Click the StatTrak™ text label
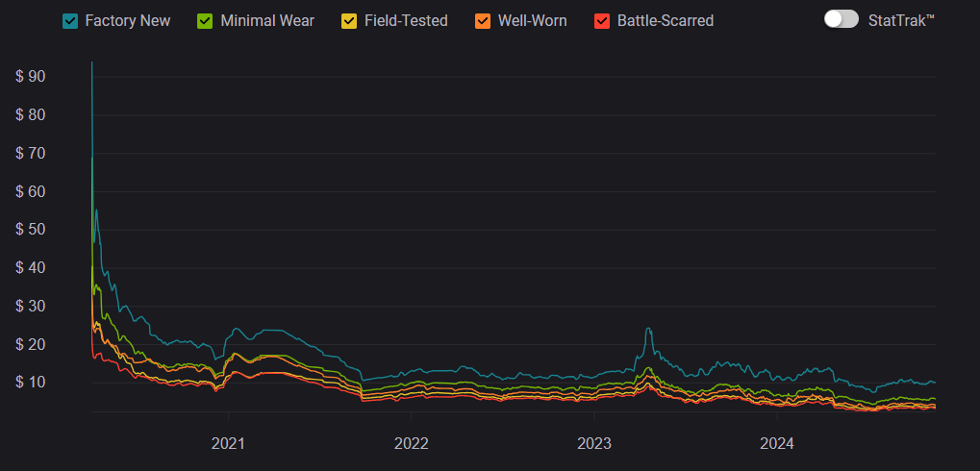The width and height of the screenshot is (980, 471). click(x=900, y=20)
